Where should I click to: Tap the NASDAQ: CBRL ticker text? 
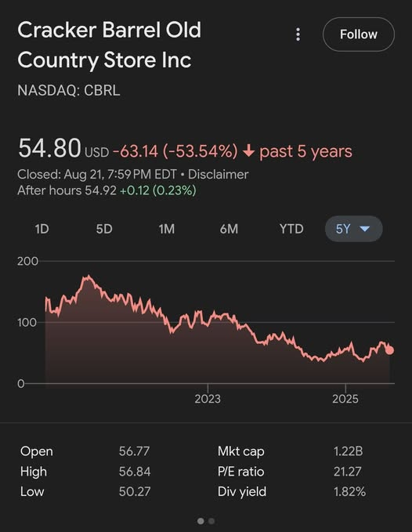[68, 90]
